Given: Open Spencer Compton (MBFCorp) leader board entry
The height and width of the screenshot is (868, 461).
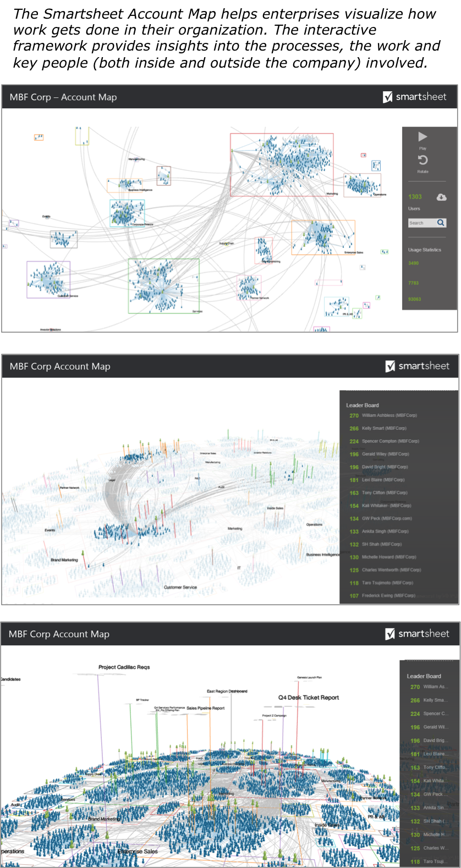Looking at the screenshot, I should 384,441.
